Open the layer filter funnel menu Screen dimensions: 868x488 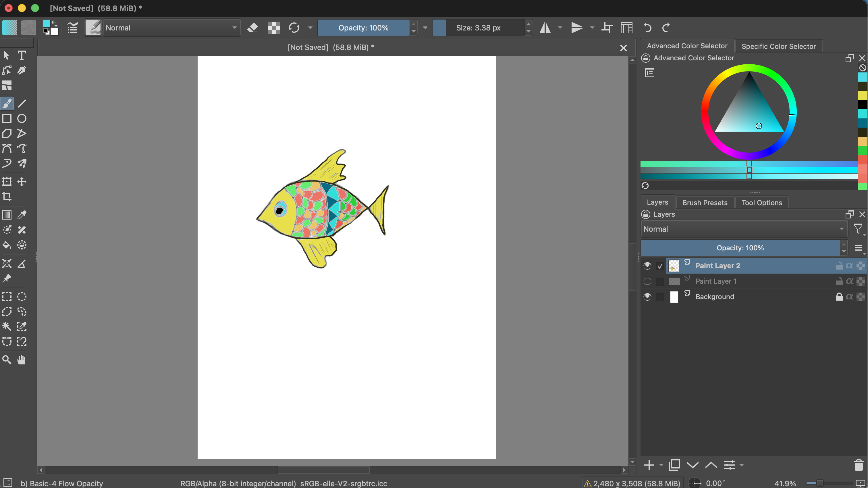point(858,229)
